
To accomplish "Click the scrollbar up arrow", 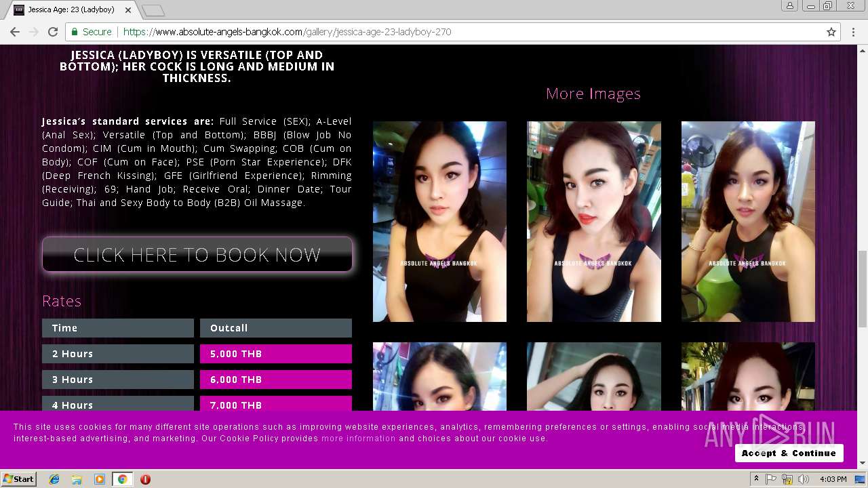I will (x=862, y=50).
